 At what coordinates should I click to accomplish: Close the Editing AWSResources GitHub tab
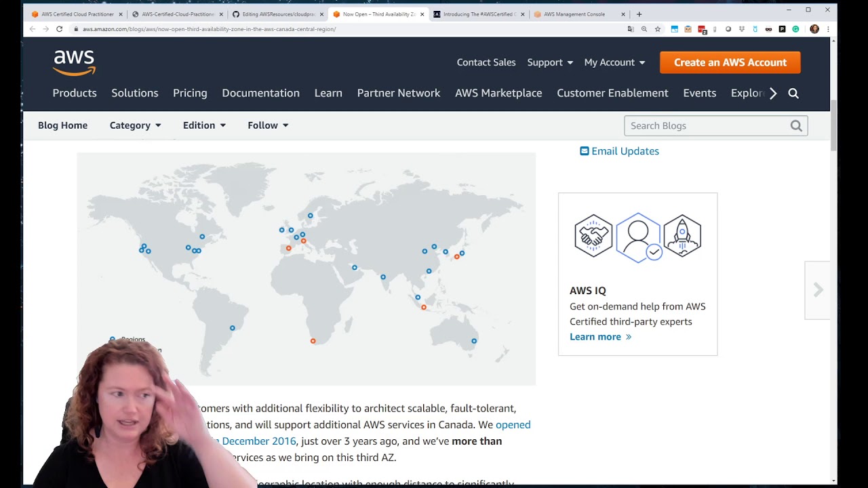tap(321, 14)
